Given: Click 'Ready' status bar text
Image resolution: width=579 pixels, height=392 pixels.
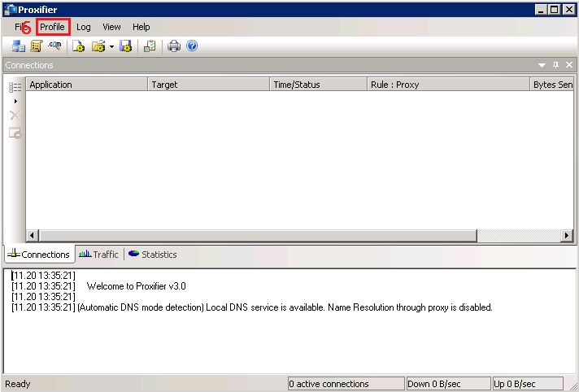Looking at the screenshot, I should [x=18, y=384].
